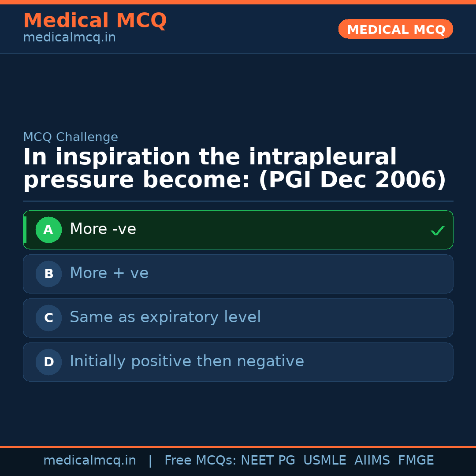Click the letter C circle badge
This screenshot has width=476, height=476.
coord(48,318)
